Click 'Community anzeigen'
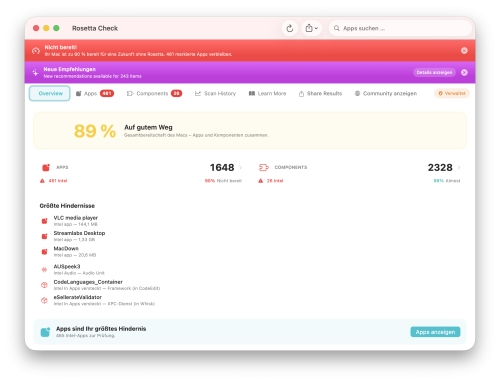 pos(386,93)
